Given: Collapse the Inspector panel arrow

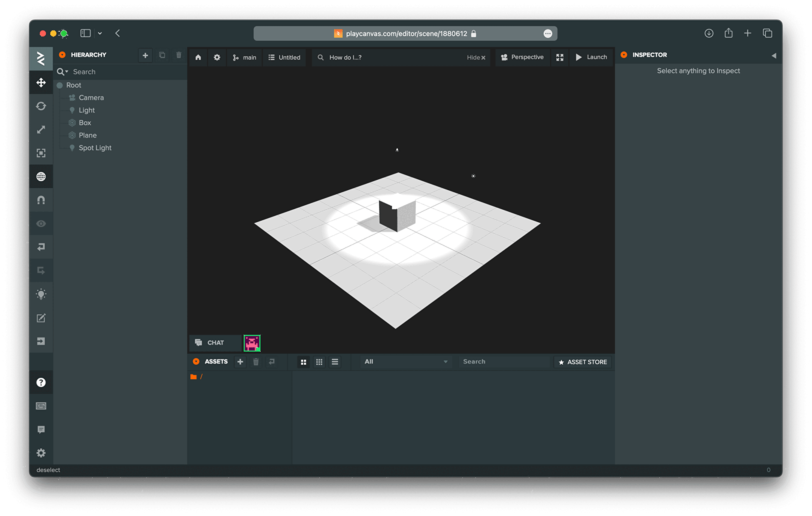Looking at the screenshot, I should (x=774, y=56).
